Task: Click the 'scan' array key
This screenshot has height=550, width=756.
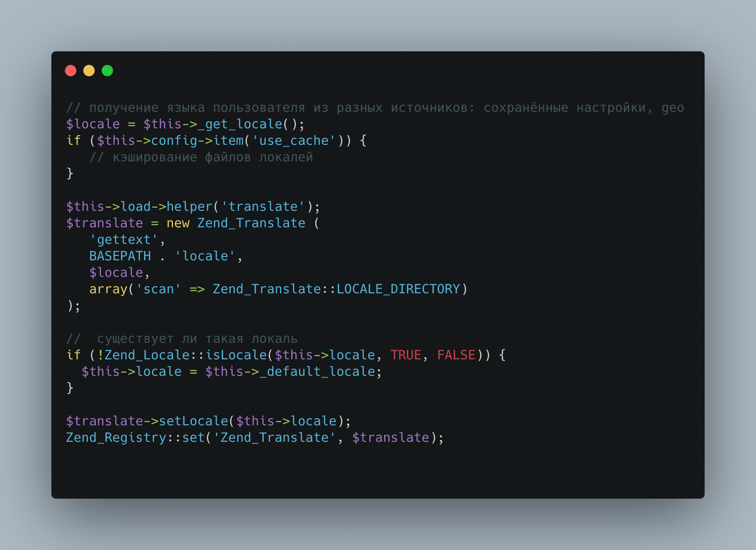Action: point(159,289)
